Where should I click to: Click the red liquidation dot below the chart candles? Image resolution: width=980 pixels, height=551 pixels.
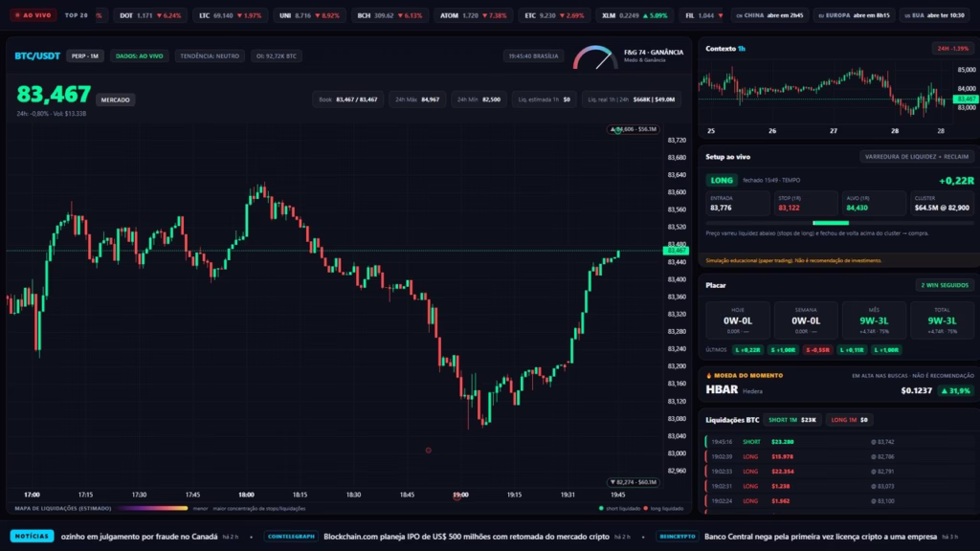click(428, 450)
